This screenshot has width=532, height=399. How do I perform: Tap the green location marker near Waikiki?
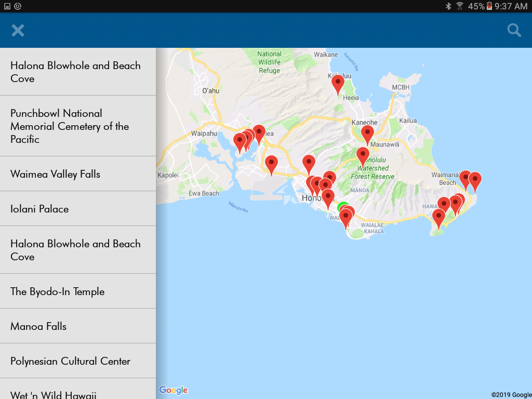coord(343,206)
